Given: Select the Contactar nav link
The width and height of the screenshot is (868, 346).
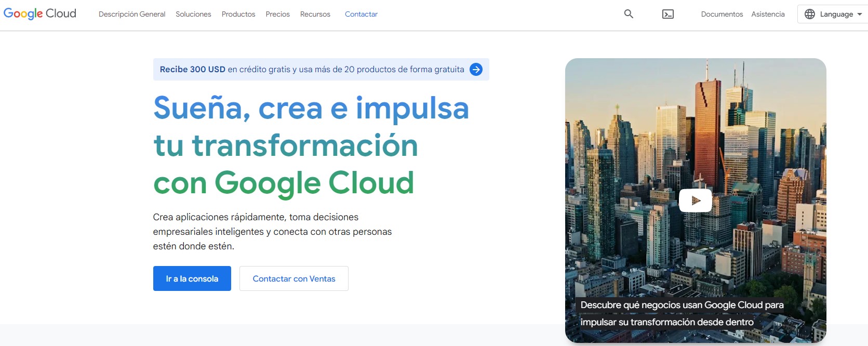Looking at the screenshot, I should coord(361,14).
